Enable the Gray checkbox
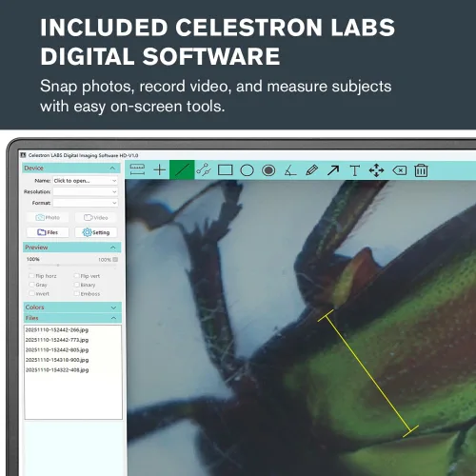 click(31, 285)
